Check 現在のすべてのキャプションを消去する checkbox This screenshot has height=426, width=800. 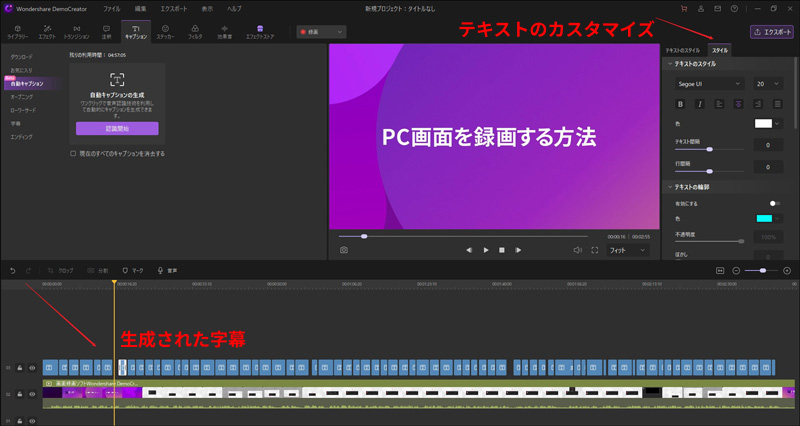pos(73,154)
